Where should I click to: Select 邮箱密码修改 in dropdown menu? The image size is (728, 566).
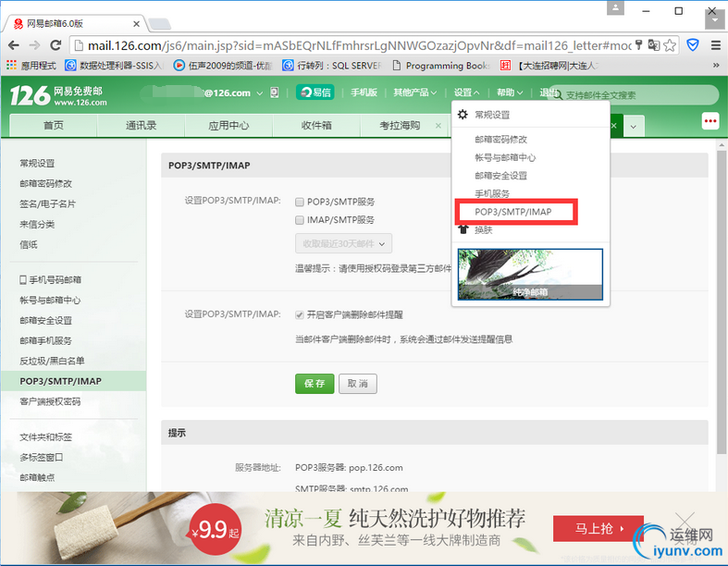(500, 140)
